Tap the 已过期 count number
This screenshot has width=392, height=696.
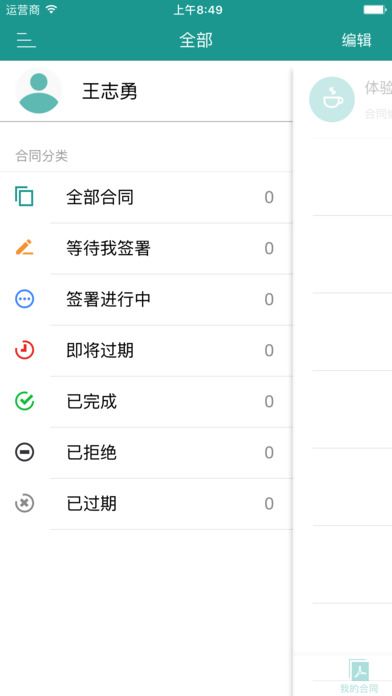(269, 504)
